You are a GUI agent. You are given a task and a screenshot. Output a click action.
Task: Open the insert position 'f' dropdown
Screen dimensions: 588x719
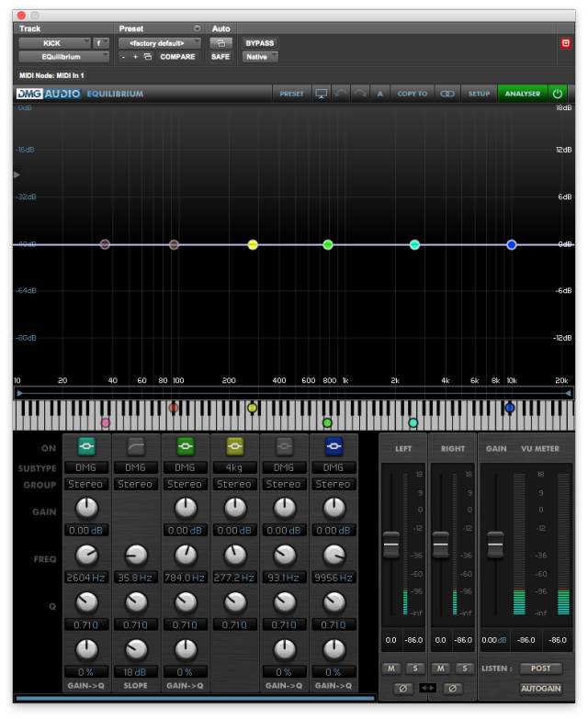pos(101,43)
